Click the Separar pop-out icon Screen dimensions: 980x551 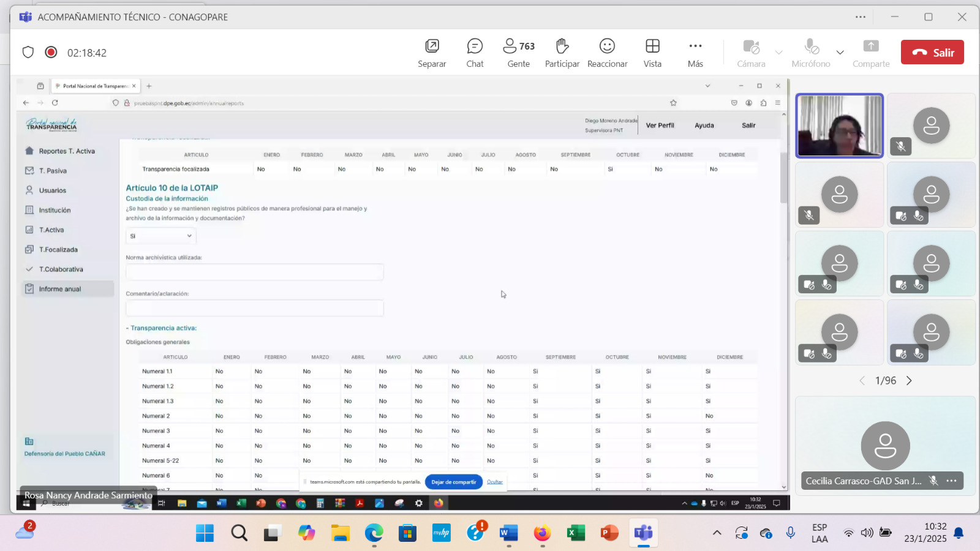(432, 47)
